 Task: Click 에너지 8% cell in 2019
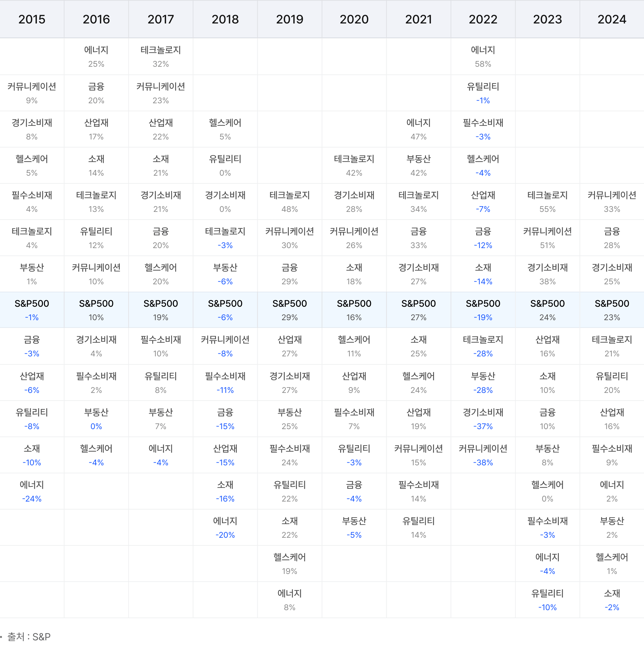tap(289, 600)
